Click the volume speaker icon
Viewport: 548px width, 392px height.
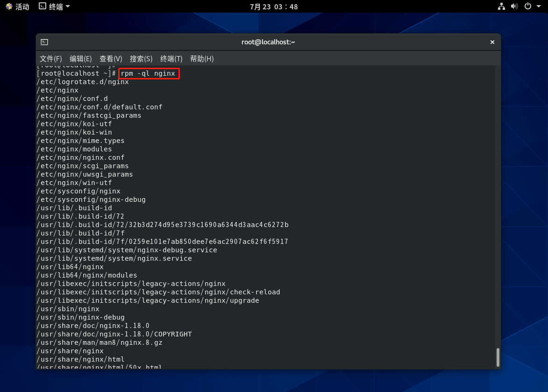[514, 7]
